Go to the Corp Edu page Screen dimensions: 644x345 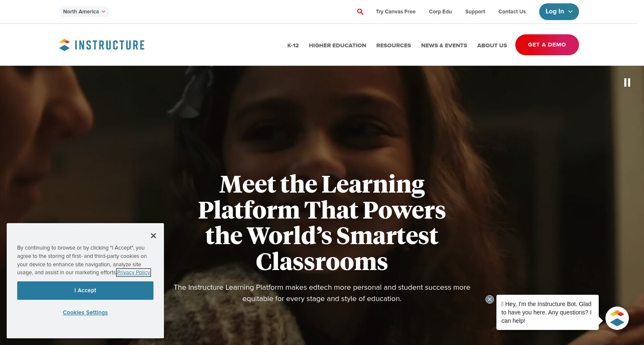(440, 12)
